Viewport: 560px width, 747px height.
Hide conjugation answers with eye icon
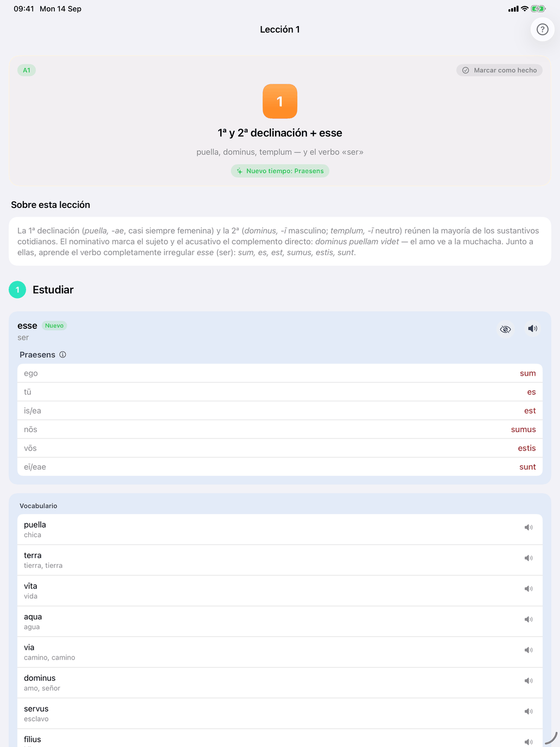click(x=505, y=329)
